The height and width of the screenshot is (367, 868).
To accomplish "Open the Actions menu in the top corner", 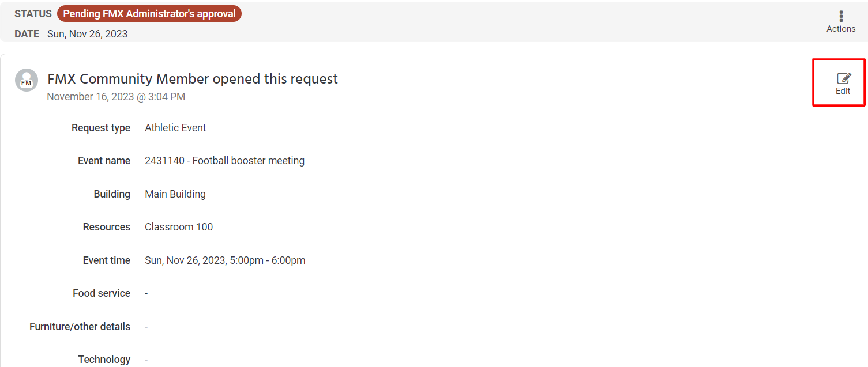I will (x=841, y=20).
